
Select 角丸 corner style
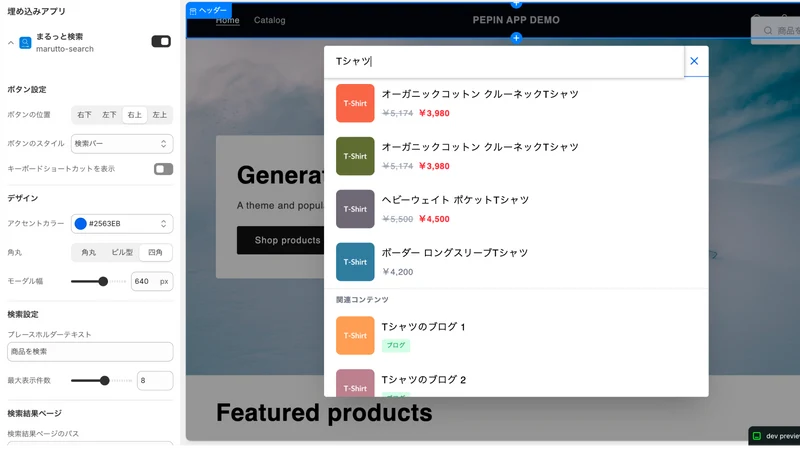click(x=89, y=253)
